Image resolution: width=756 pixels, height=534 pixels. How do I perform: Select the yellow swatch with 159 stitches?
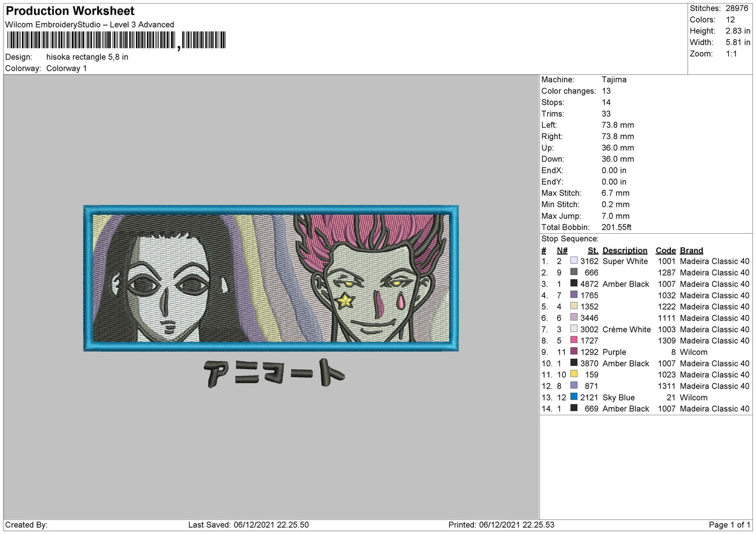[573, 374]
